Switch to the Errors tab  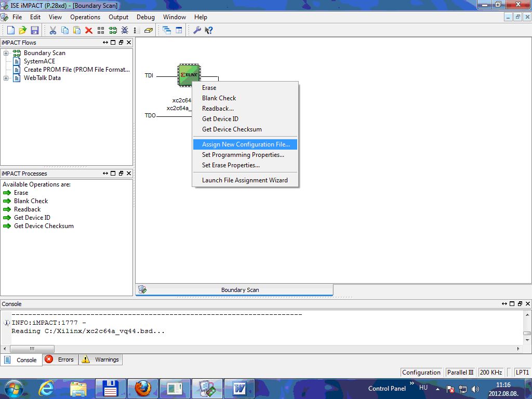(60, 360)
